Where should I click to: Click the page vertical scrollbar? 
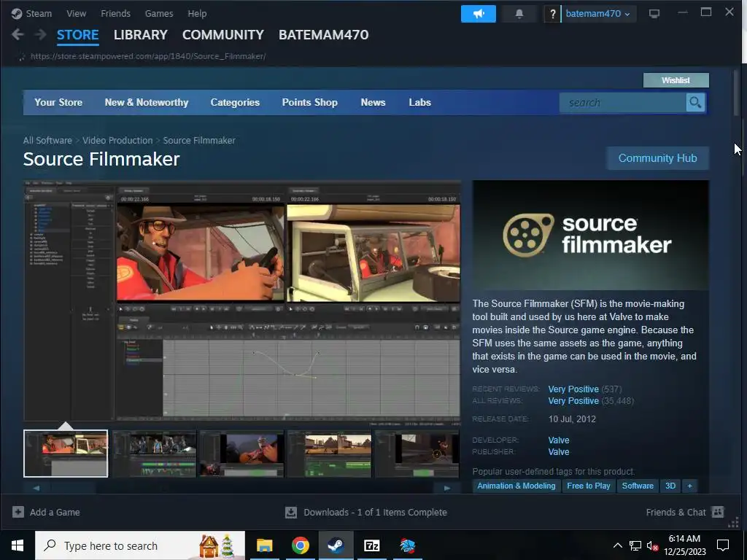736,93
